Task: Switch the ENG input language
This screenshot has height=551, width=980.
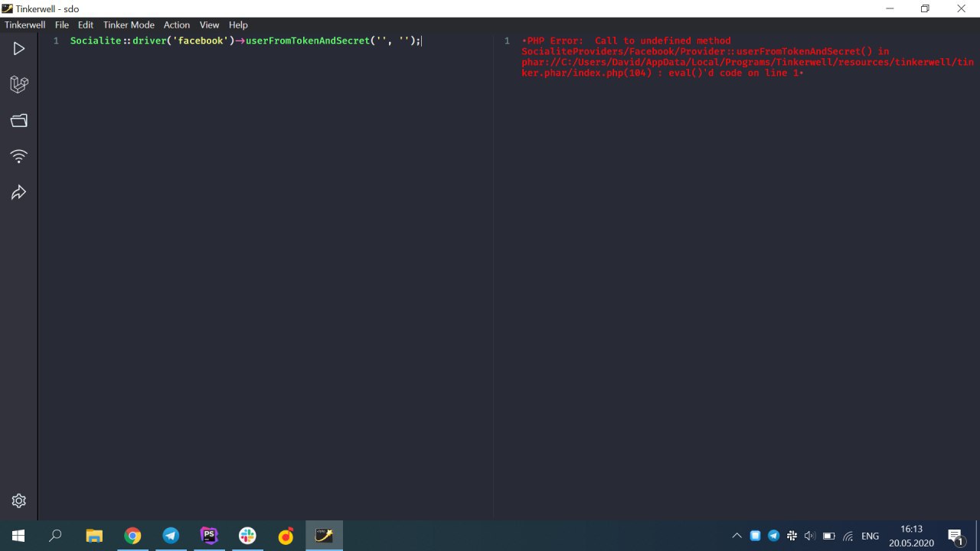Action: click(871, 536)
